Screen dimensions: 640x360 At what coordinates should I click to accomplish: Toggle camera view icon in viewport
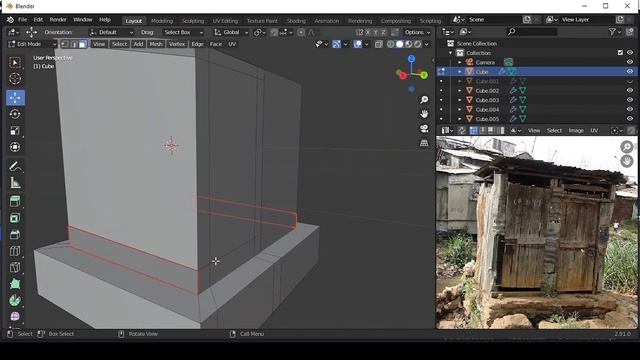click(x=424, y=128)
